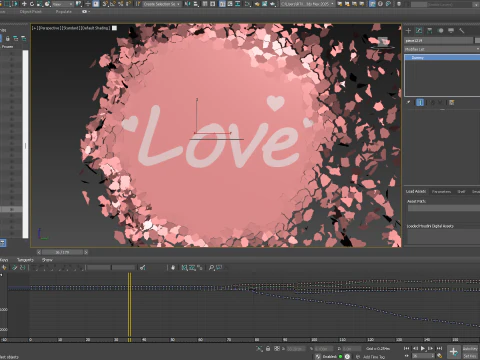Switch to the Display command panel tab

point(451,31)
